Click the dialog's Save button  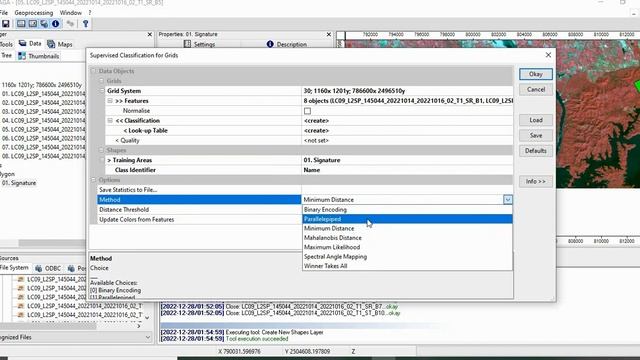536,136
